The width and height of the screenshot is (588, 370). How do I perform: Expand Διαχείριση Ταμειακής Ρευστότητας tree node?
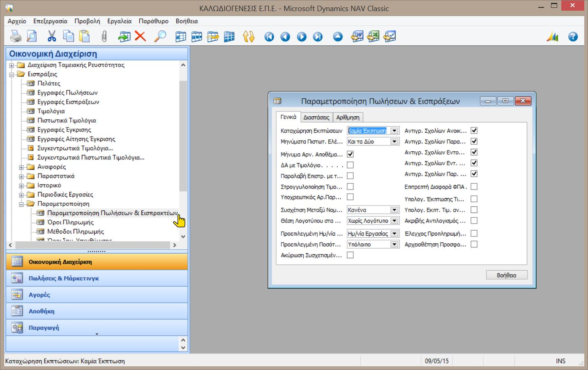tap(12, 65)
